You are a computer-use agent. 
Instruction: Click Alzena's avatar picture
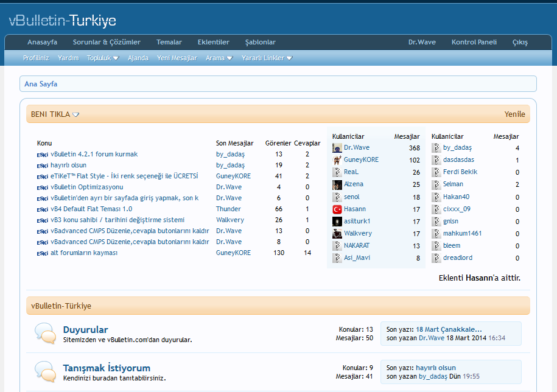tap(337, 184)
